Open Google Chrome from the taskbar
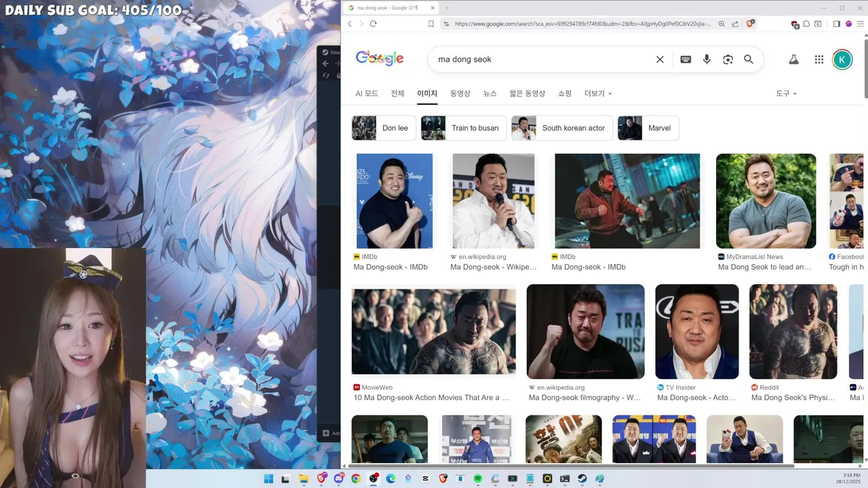The image size is (868, 488). tap(355, 479)
